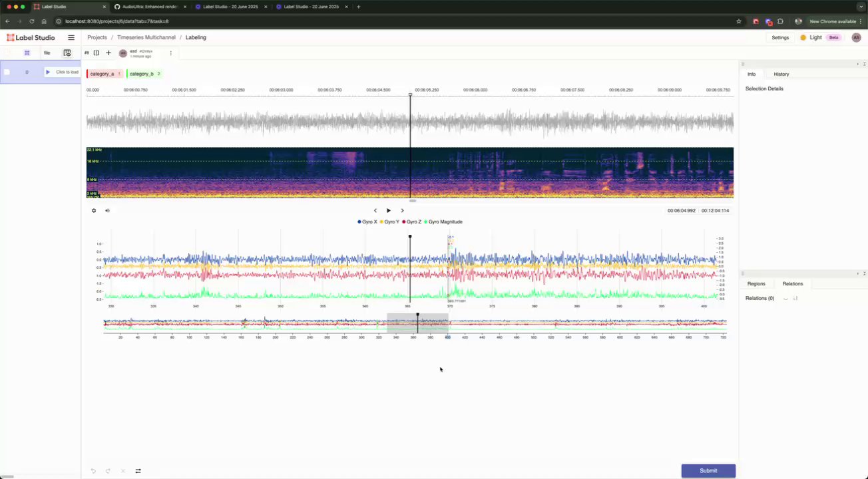
Task: Click the red browser extension icon
Action: coord(756,21)
